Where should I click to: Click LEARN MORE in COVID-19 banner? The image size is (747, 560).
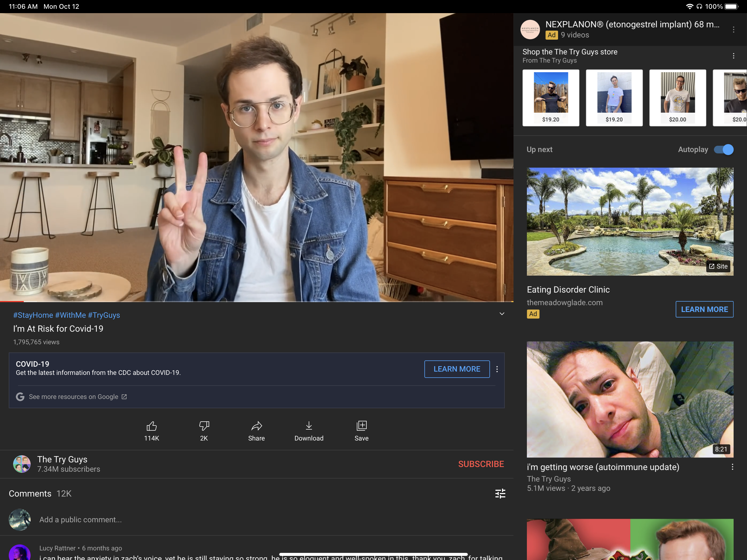click(457, 369)
